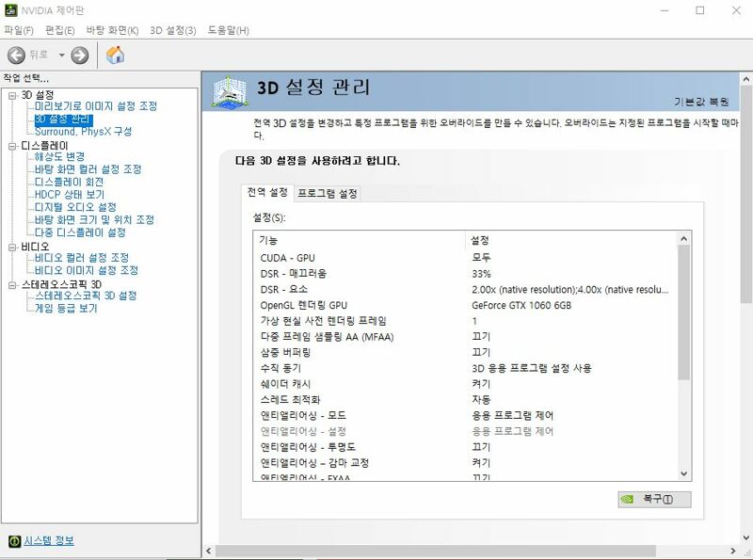Click main panel vertical scroll down arrow
The image size is (753, 560).
[746, 538]
